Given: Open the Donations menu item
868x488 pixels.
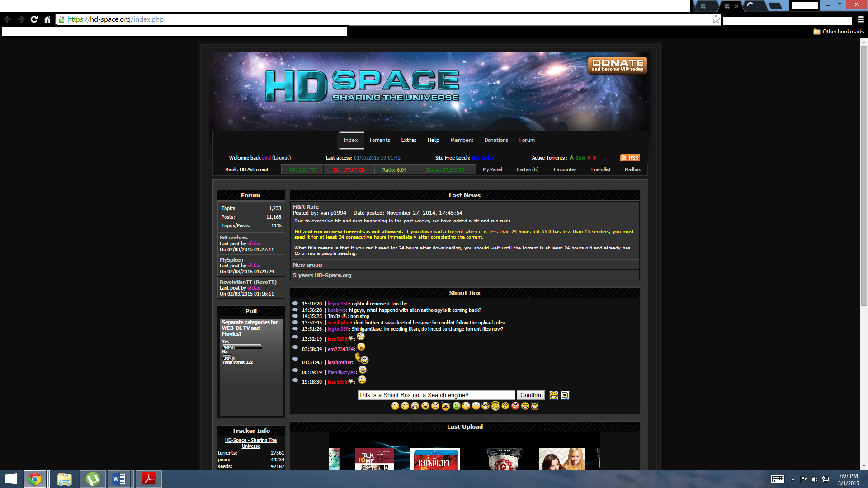Looking at the screenshot, I should (x=496, y=140).
